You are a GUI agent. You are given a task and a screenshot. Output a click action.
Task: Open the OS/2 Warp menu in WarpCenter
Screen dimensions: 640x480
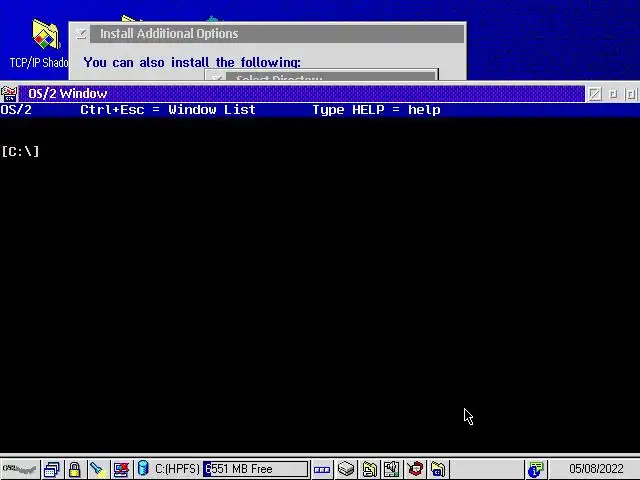point(20,469)
